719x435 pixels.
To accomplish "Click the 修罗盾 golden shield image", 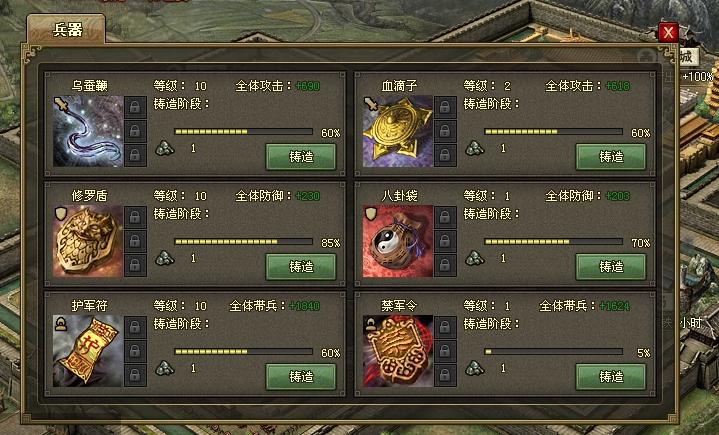I will (88, 241).
